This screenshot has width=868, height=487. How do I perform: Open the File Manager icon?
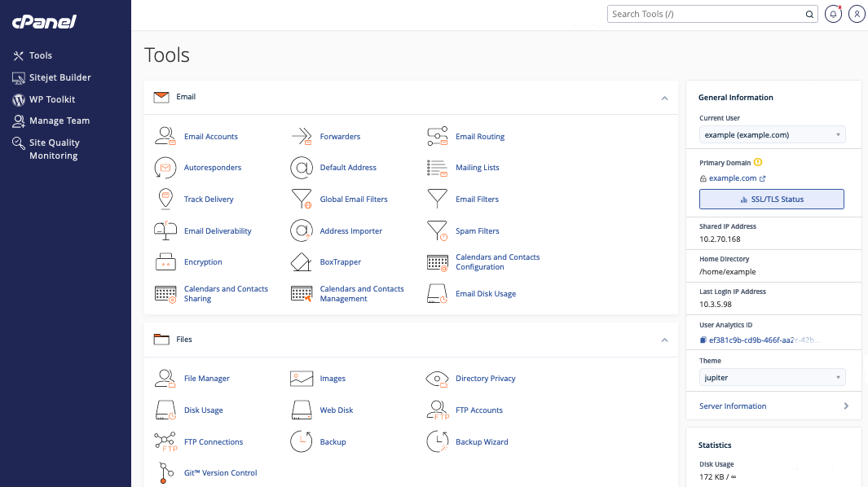(x=165, y=379)
